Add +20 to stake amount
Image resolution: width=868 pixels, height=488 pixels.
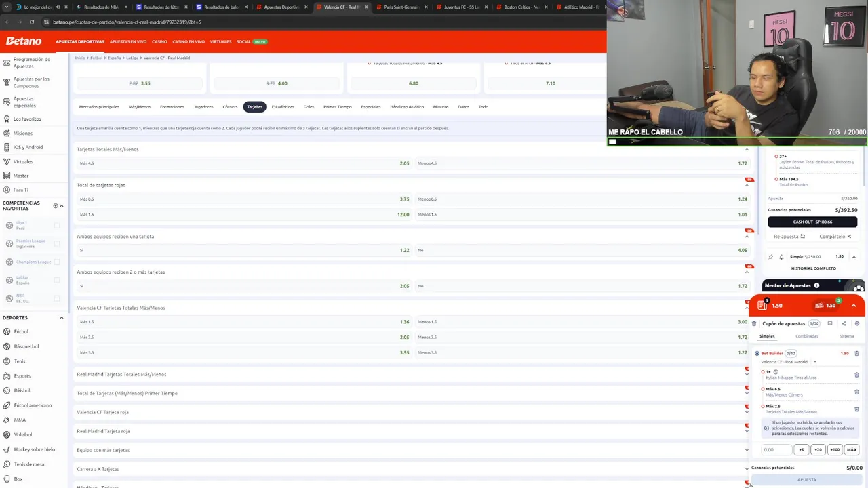pos(818,449)
